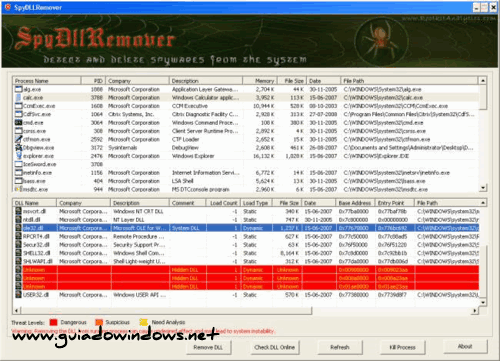Select 'CCM Executive' description cell
The width and height of the screenshot is (500, 361).
190,106
